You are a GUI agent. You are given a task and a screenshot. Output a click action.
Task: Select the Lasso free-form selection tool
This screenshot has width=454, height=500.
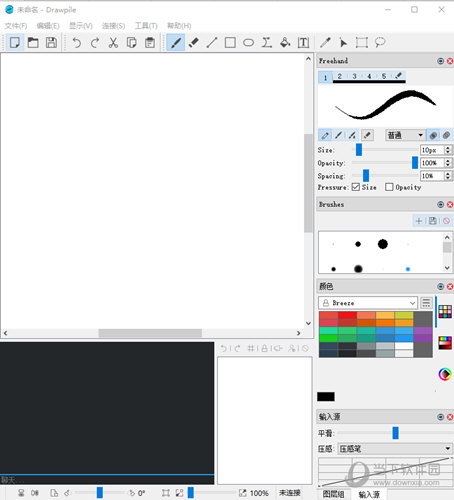pyautogui.click(x=380, y=43)
